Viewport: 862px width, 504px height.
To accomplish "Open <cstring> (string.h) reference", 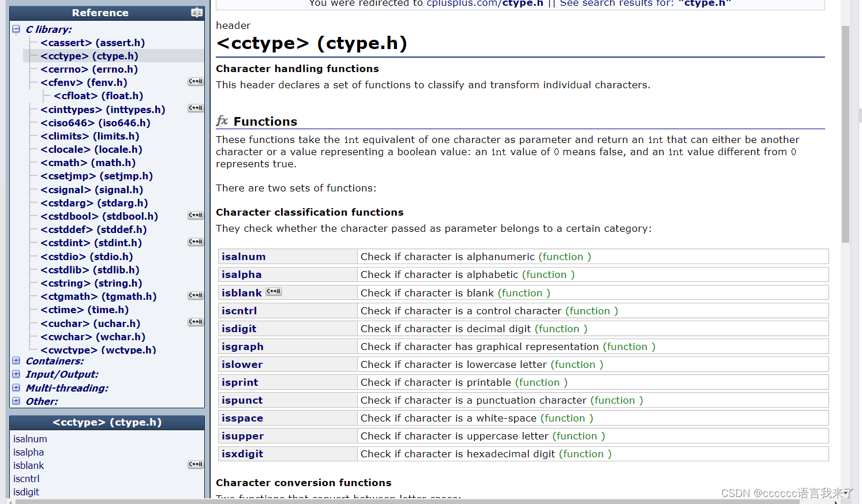I will [92, 283].
